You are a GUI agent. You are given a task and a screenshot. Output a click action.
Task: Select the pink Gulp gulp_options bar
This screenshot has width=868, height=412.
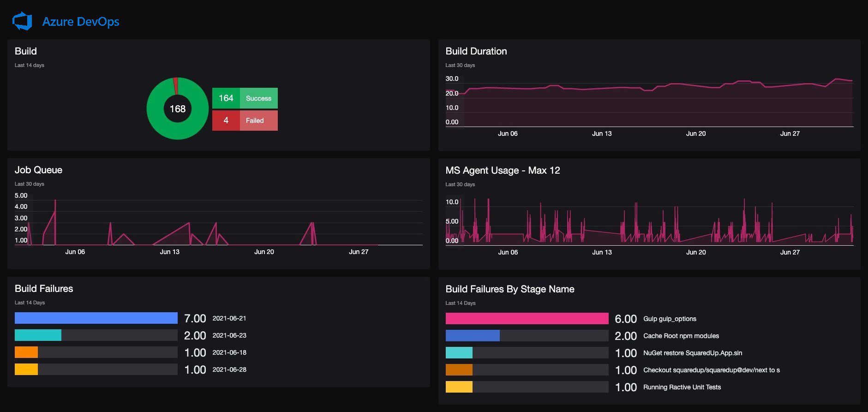tap(527, 319)
